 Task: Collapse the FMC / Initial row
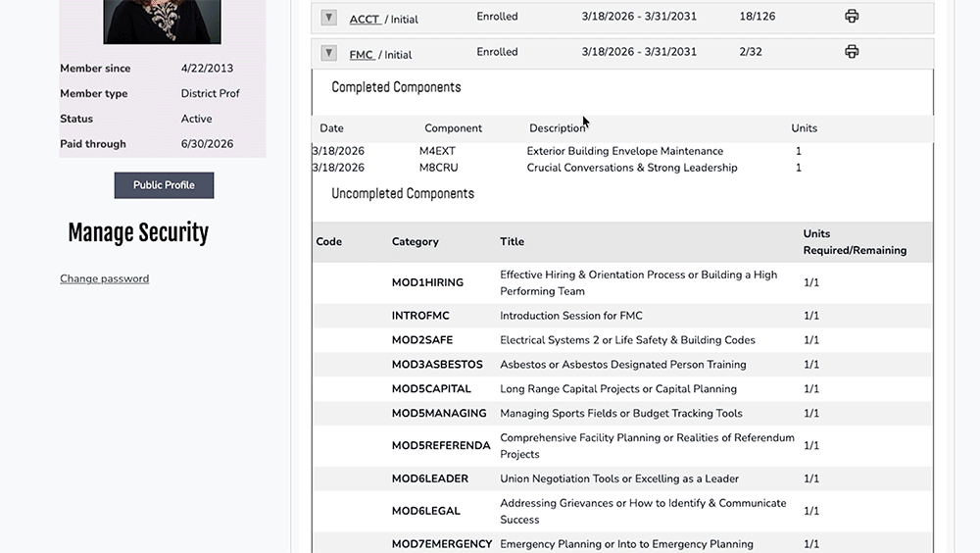[328, 53]
